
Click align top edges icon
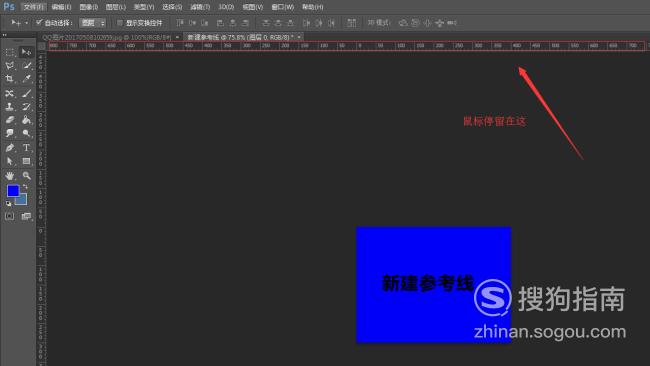click(180, 23)
